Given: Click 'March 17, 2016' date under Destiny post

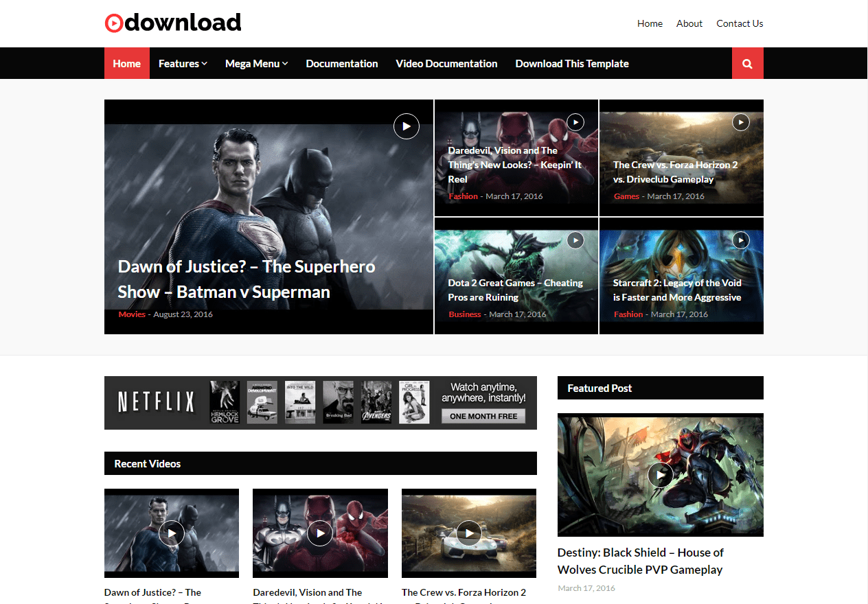Looking at the screenshot, I should point(586,588).
